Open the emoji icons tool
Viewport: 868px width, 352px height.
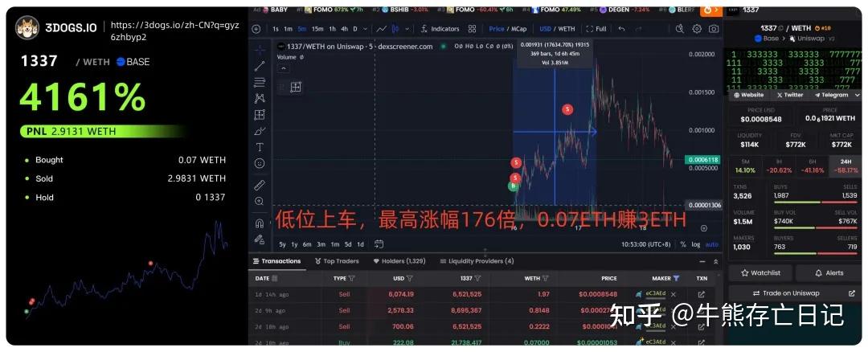click(259, 163)
